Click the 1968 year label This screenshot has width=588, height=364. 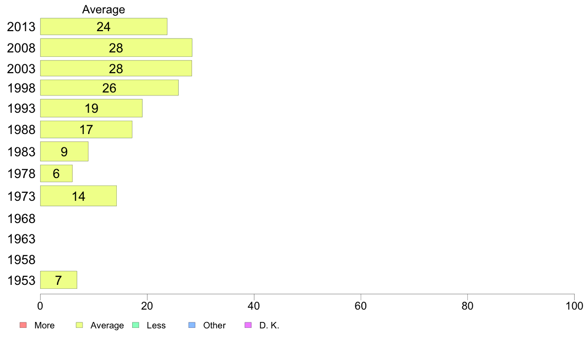click(x=21, y=219)
